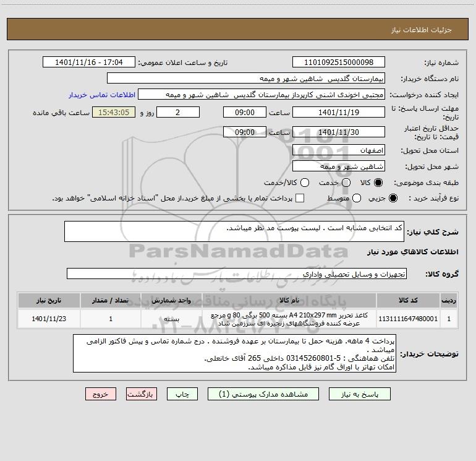Click the پاسخ به نیاز button
476x461 pixels.
[360, 394]
